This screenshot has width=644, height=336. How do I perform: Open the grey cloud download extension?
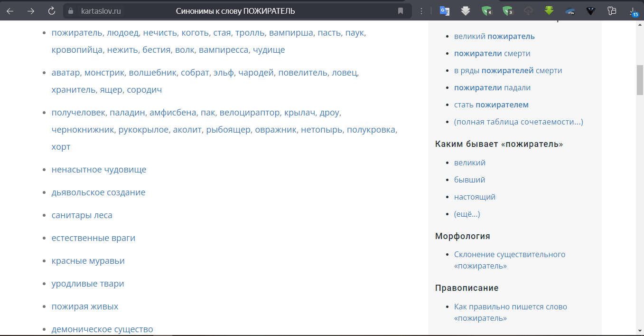pyautogui.click(x=528, y=11)
